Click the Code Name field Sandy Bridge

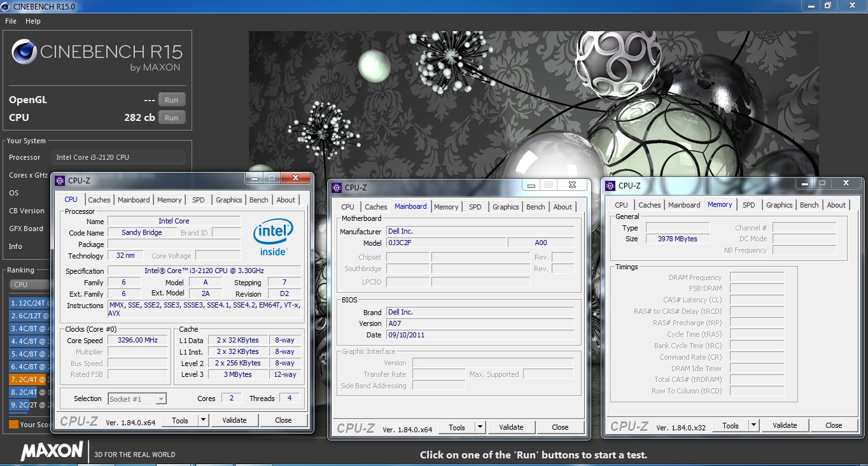pos(141,233)
